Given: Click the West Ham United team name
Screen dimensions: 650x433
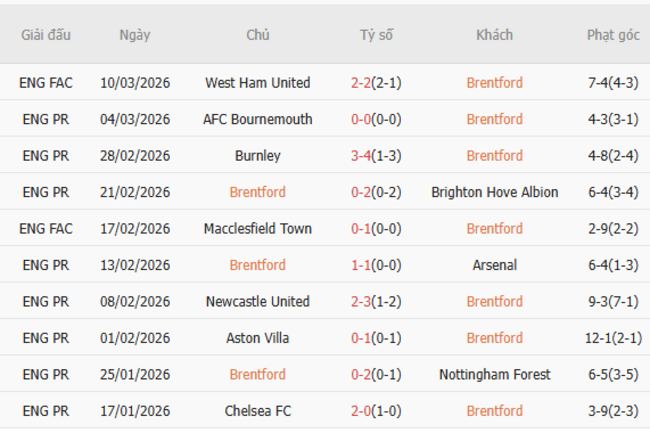Looking at the screenshot, I should click(x=257, y=83).
